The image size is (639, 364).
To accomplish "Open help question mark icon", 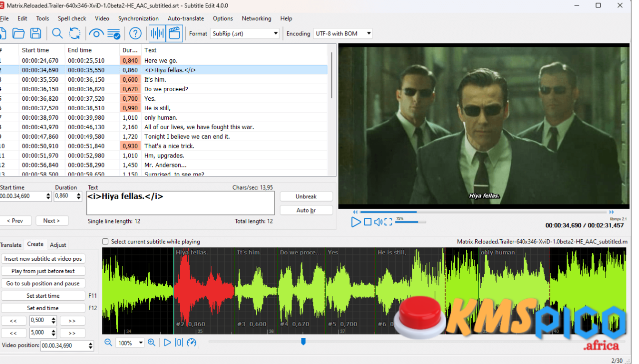I will pos(135,33).
